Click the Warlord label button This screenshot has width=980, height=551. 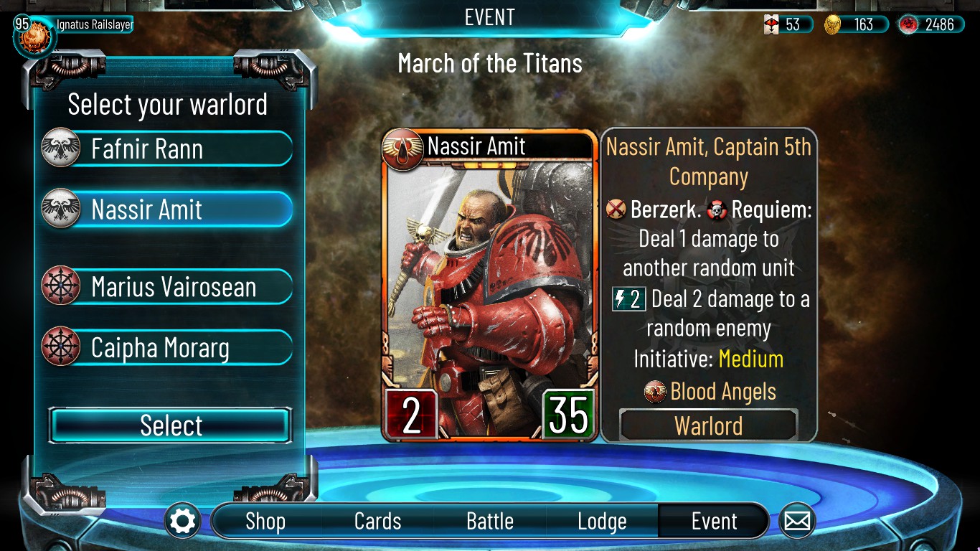[x=708, y=425]
